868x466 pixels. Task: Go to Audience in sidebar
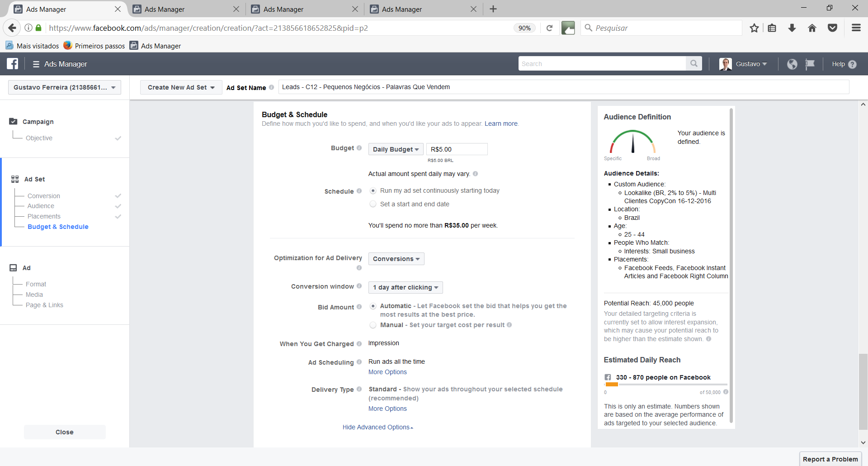pos(41,206)
